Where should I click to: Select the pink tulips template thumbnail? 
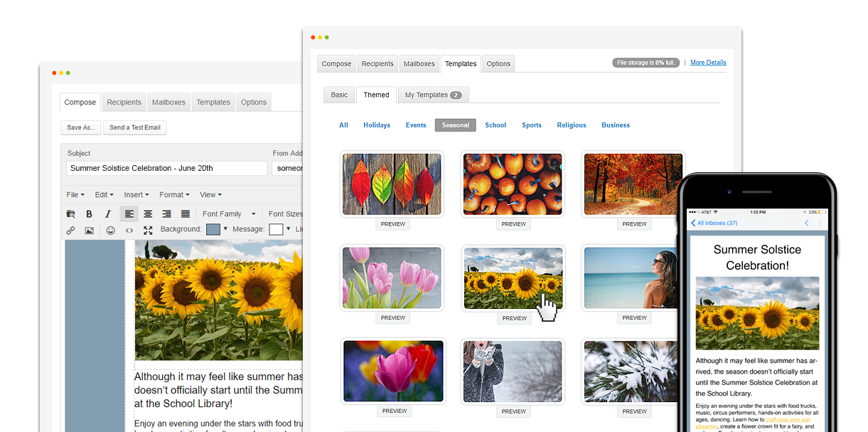(x=392, y=278)
